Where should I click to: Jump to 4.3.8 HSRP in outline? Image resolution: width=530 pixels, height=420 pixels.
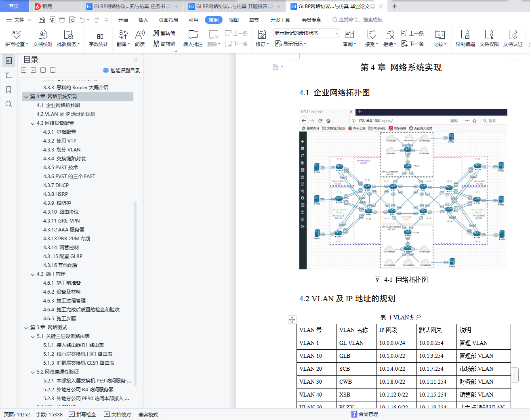coord(56,194)
